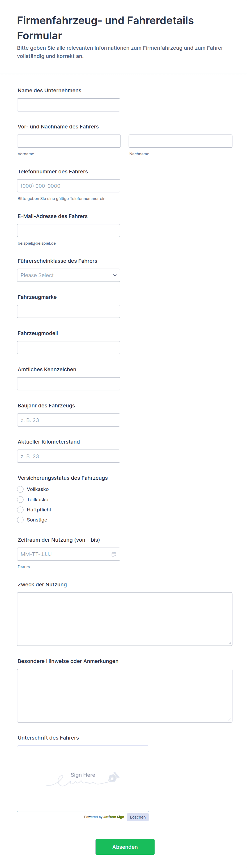Click the dropdown chevron for license class
This screenshot has height=868, width=247.
point(115,275)
